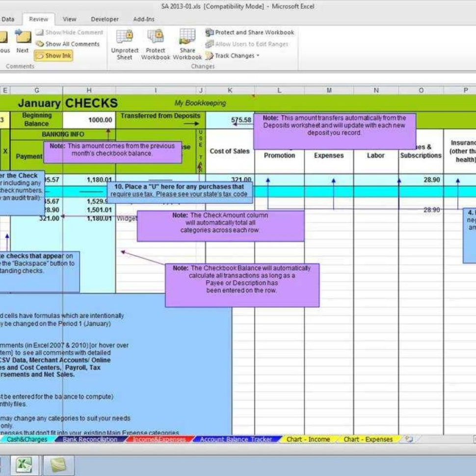476x476 pixels.
Task: Click the Protect Workbook icon
Action: pos(156,43)
